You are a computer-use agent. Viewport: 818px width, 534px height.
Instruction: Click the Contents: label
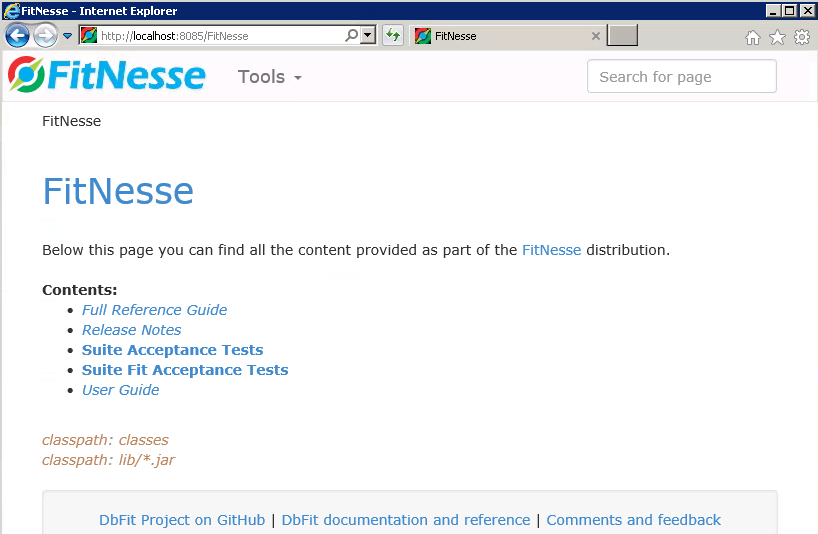(x=80, y=290)
